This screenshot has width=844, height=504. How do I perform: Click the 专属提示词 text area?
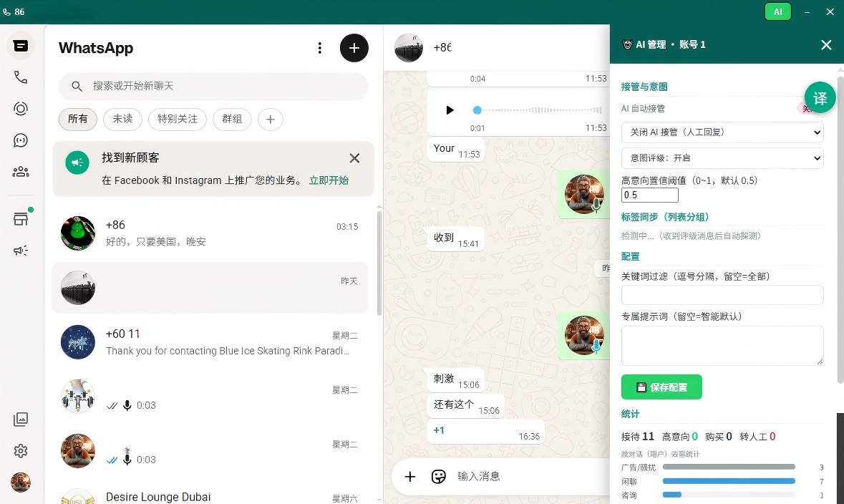(722, 346)
